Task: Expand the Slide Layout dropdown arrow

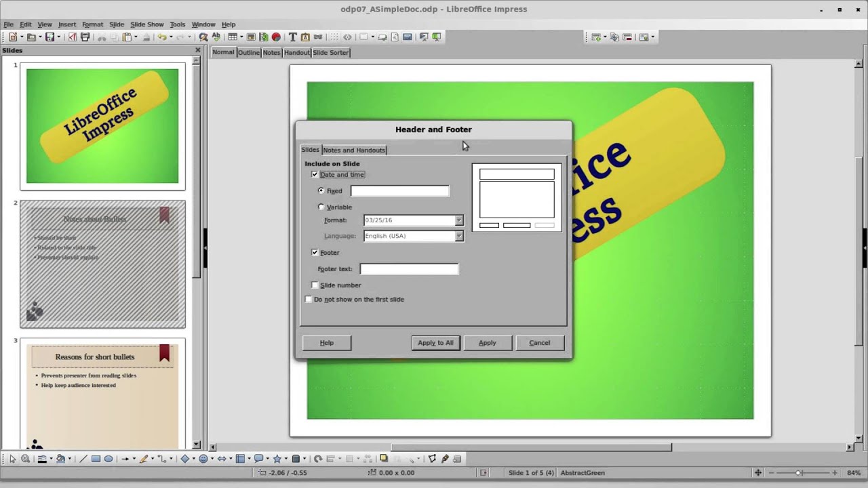Action: tap(653, 37)
